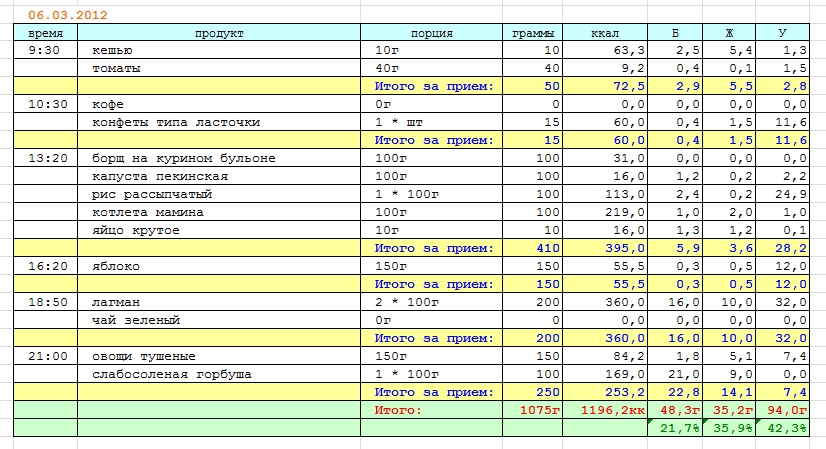Select the 'продукт' column header

tap(219, 33)
